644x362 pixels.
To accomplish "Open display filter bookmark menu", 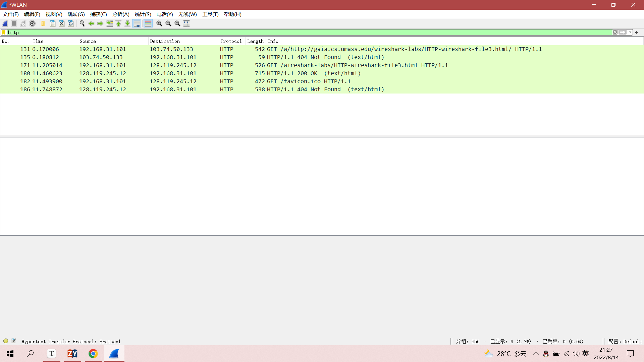I will [x=4, y=33].
